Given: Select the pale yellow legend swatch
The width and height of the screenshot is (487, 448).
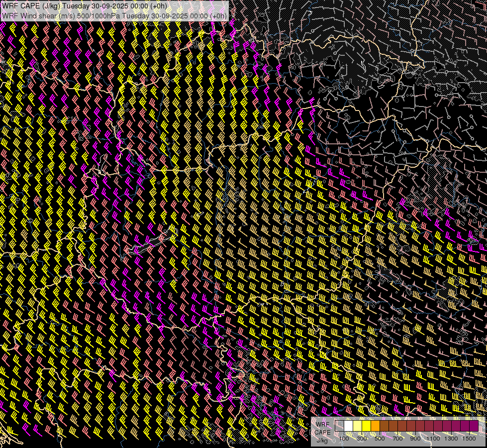Looking at the screenshot, I should click(357, 426).
